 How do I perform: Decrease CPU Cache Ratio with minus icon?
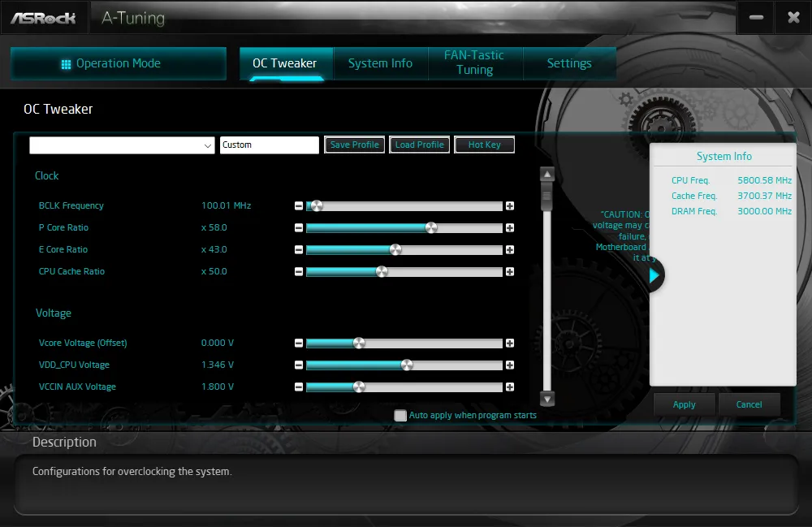299,272
